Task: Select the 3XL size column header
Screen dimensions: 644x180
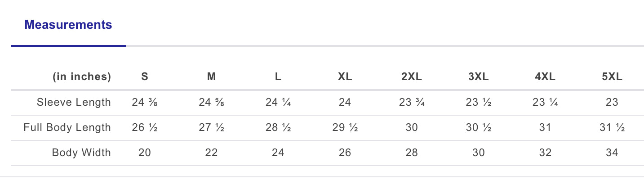Action: 478,77
